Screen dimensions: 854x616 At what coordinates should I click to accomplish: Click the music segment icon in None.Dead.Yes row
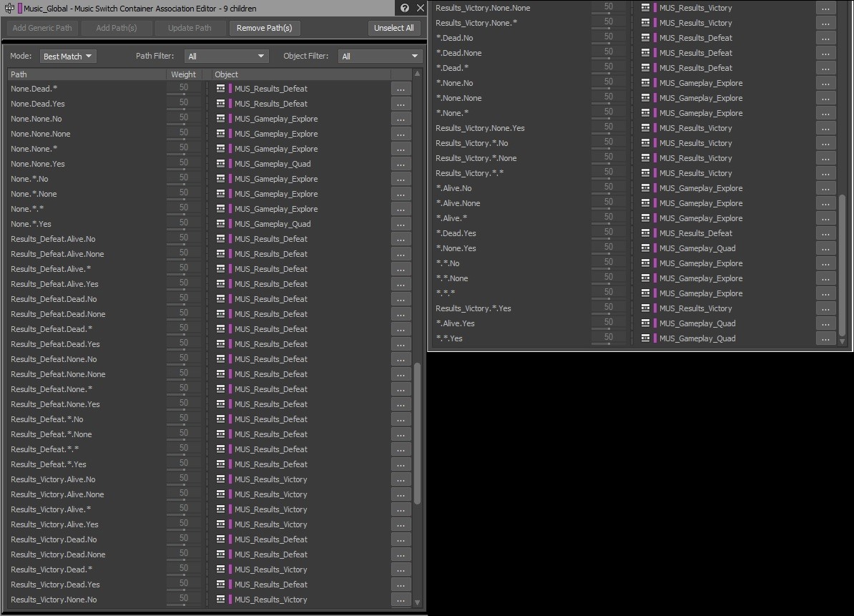coord(221,104)
